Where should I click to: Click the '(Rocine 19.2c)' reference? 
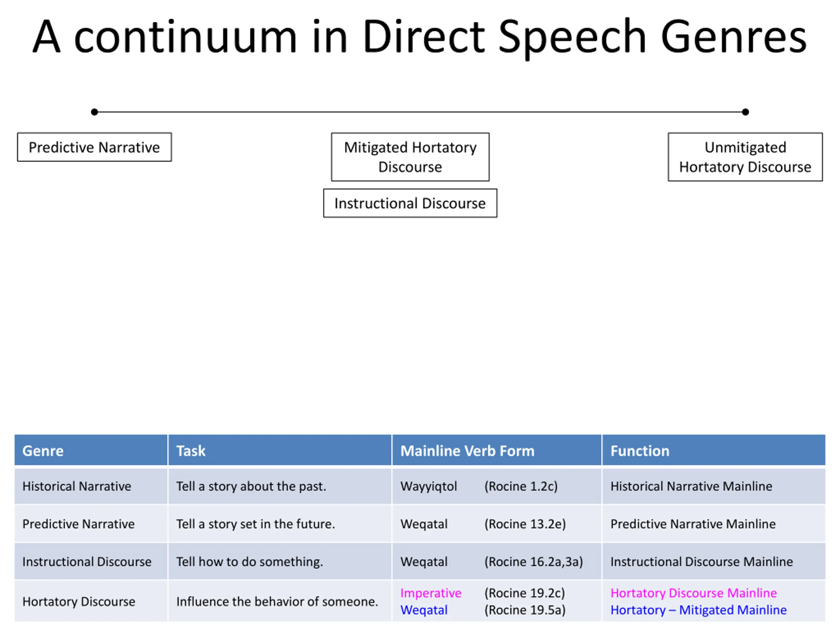[525, 593]
